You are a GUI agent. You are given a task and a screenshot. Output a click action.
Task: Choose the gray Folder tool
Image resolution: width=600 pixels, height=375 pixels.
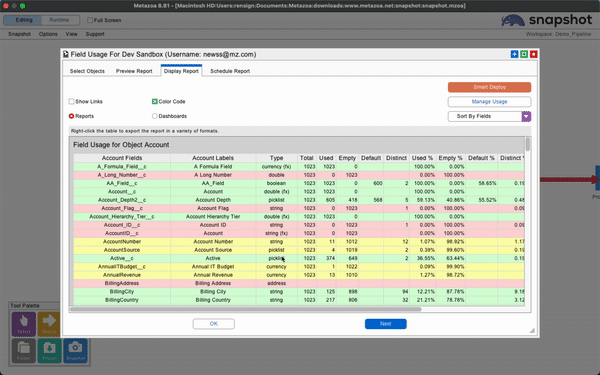24,351
